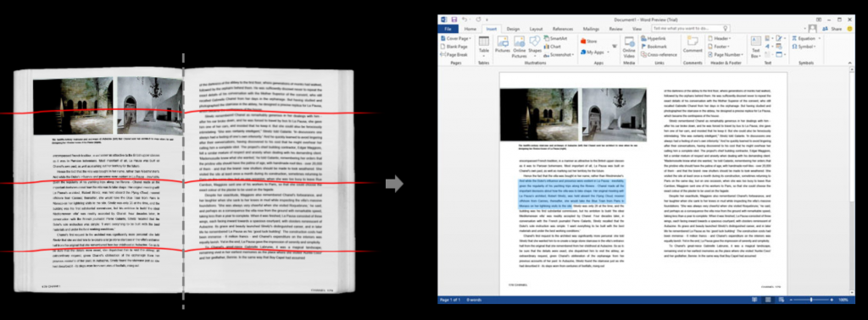This screenshot has height=320, width=868.
Task: Save the document with the floppy disk icon
Action: click(453, 19)
